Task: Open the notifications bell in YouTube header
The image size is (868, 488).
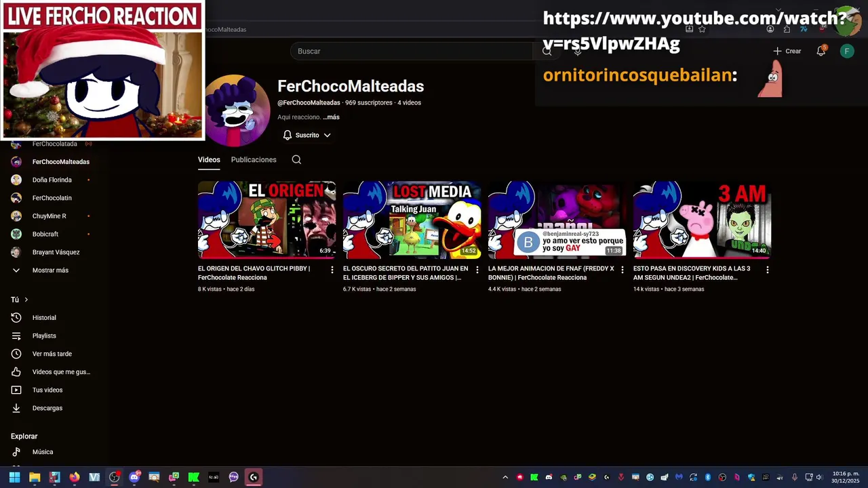Action: (x=821, y=51)
